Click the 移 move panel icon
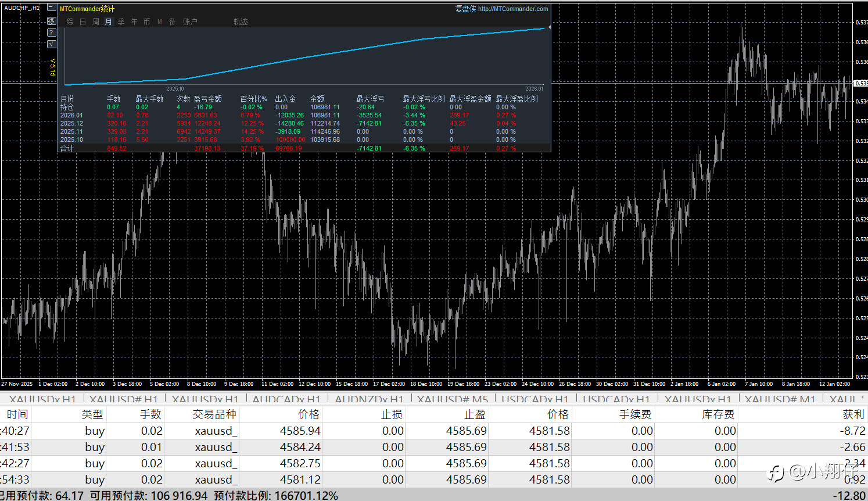This screenshot has width=868, height=501. click(52, 21)
